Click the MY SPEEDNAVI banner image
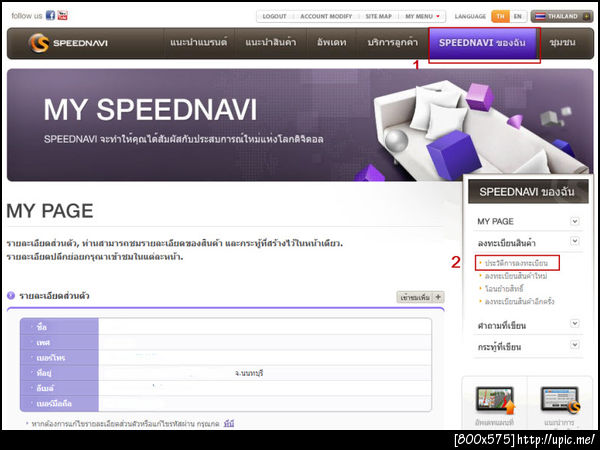 (300, 125)
